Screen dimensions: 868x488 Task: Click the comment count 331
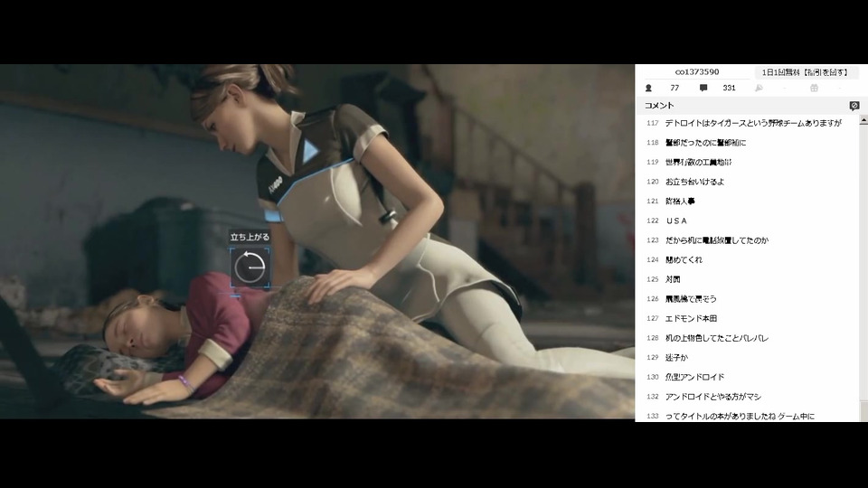[729, 88]
